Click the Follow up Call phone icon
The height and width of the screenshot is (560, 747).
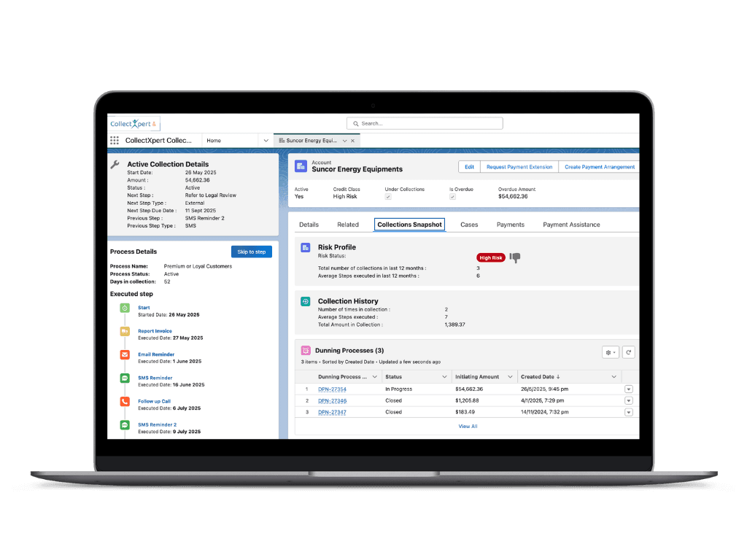(x=125, y=402)
